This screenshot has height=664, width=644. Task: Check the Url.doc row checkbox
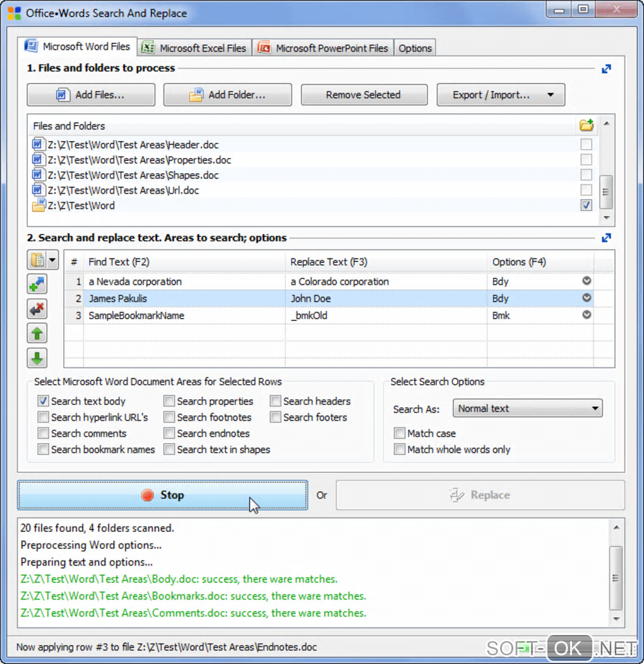click(x=586, y=190)
